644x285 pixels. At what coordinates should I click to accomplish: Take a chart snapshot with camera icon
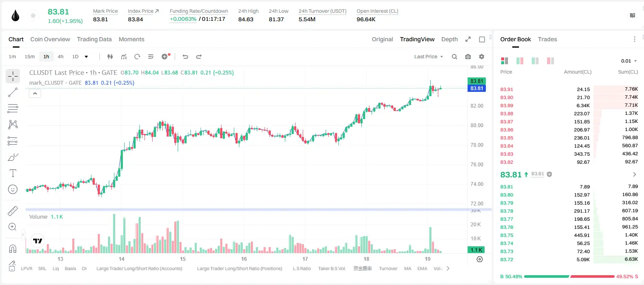[x=468, y=57]
